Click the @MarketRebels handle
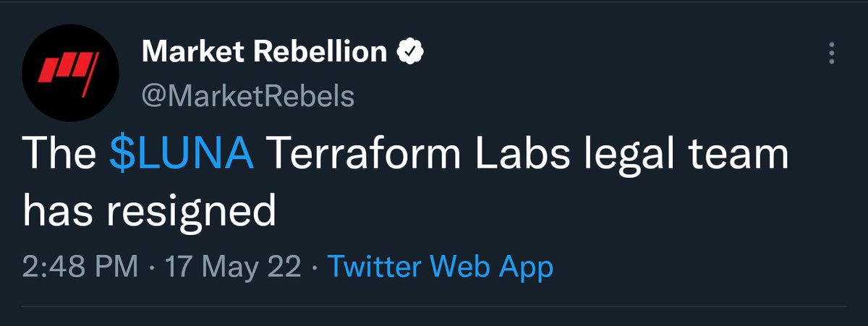Image resolution: width=868 pixels, height=326 pixels. pos(248,95)
